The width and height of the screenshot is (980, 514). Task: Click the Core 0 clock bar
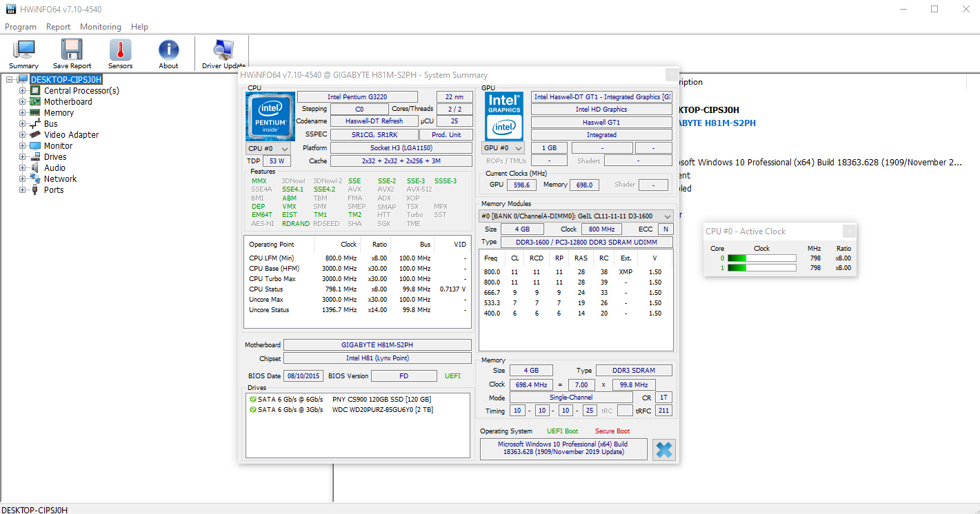tap(761, 258)
